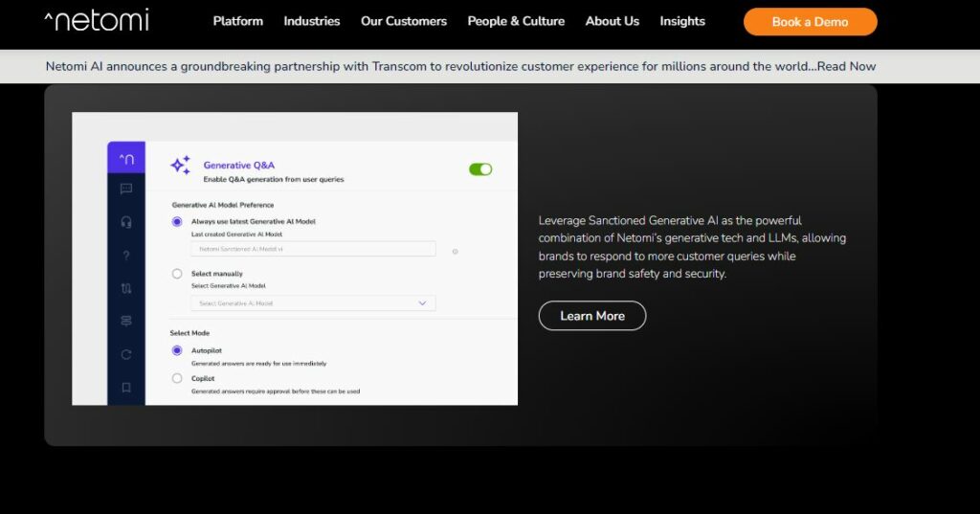Open the up-down arrows sidebar icon

point(126,288)
